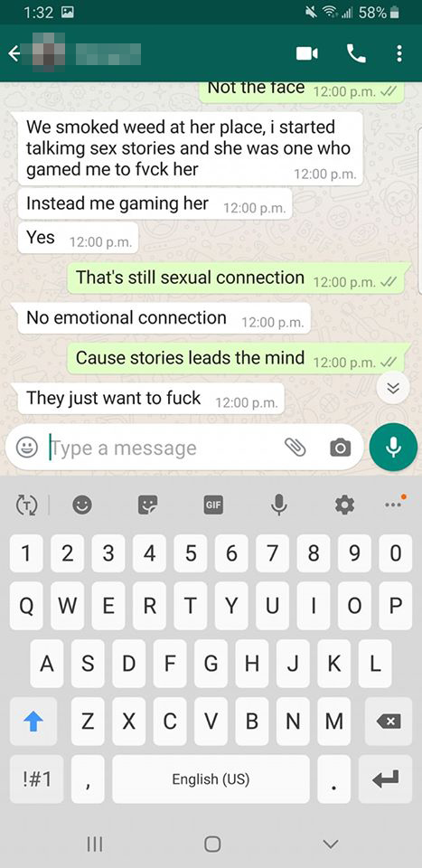Expand keyboard toolbar three-dots menu
Viewport: 422px width, 868px height.
pyautogui.click(x=395, y=504)
